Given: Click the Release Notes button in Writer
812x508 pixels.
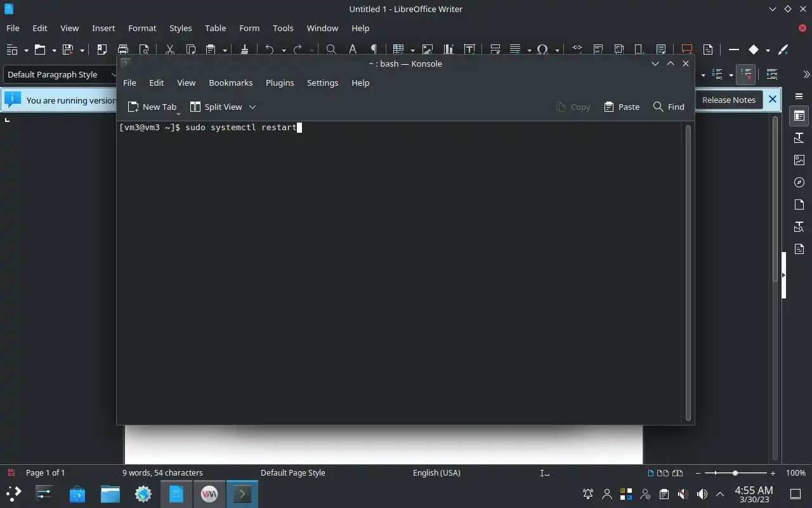Looking at the screenshot, I should (729, 100).
